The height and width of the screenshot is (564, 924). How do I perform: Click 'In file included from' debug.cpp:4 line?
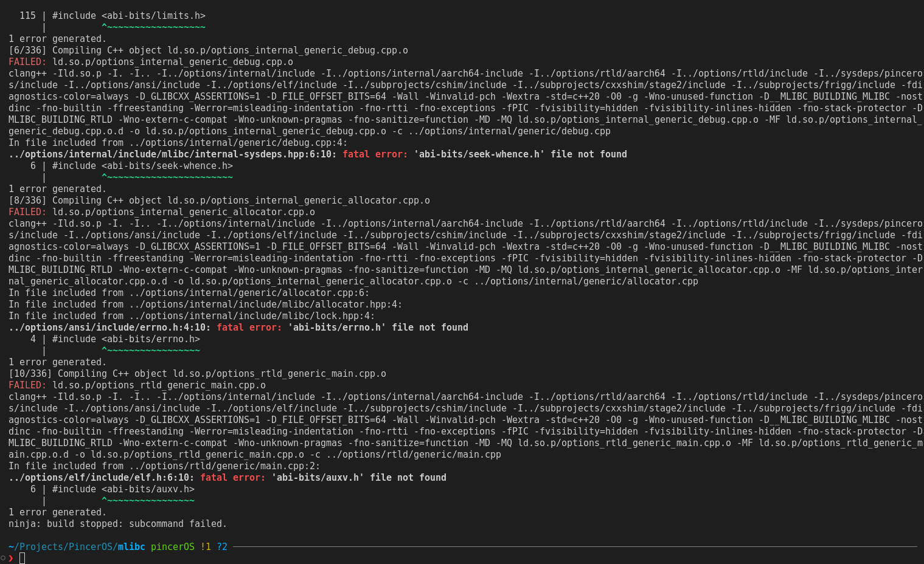click(178, 143)
